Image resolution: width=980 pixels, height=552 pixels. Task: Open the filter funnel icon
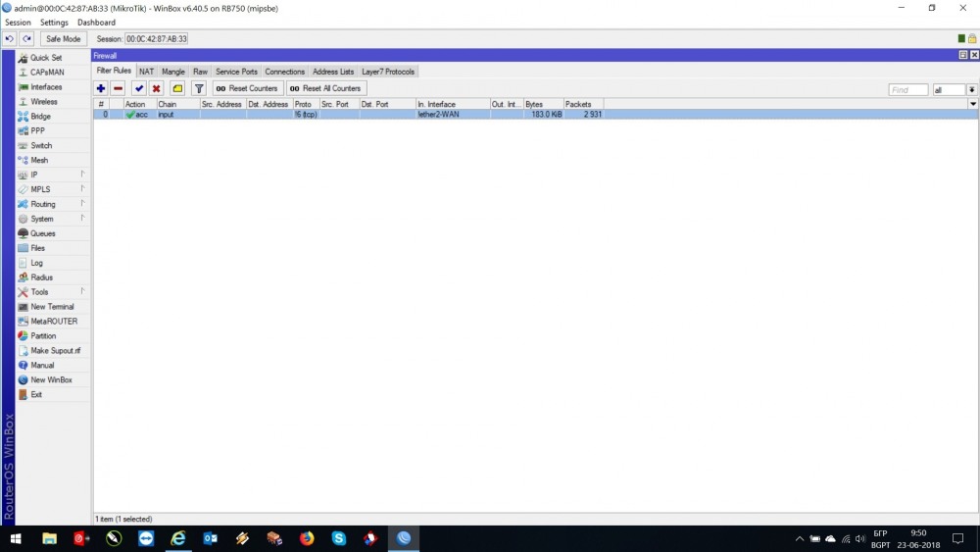point(199,88)
